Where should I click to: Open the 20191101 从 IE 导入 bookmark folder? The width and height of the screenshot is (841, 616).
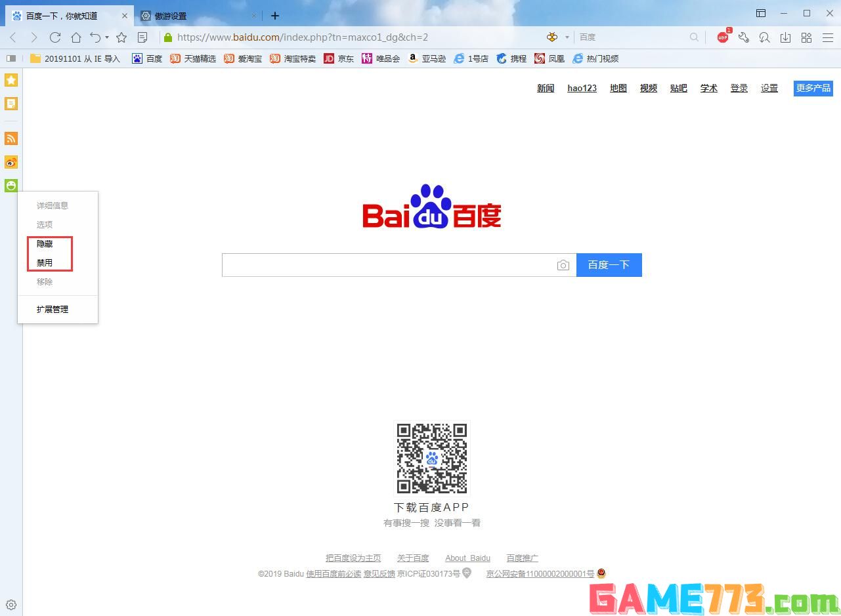click(x=75, y=58)
